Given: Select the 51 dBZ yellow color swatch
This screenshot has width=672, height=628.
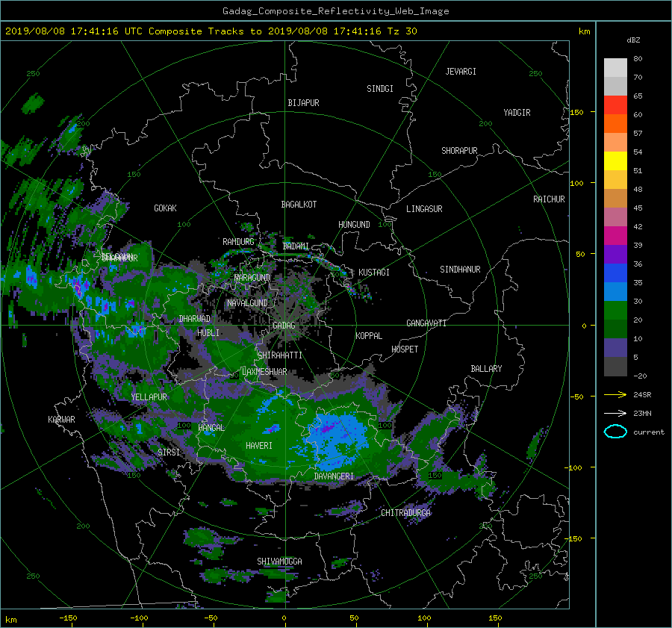Looking at the screenshot, I should (x=615, y=161).
